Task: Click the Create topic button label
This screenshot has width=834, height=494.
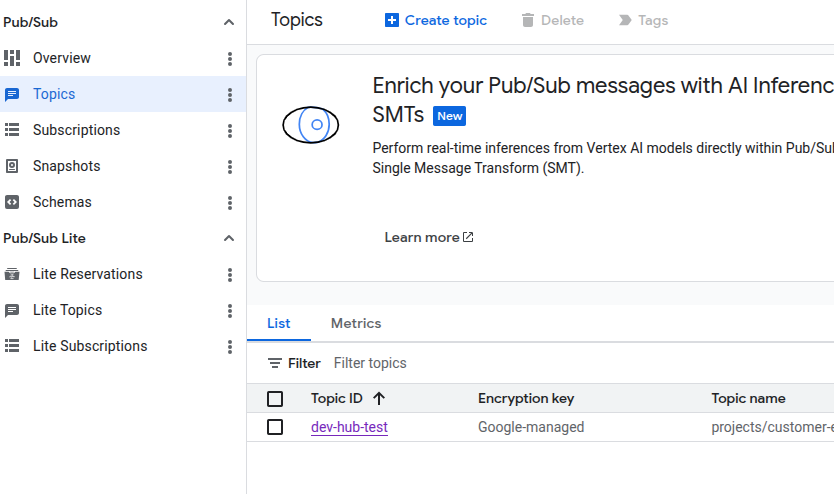Action: 446,20
